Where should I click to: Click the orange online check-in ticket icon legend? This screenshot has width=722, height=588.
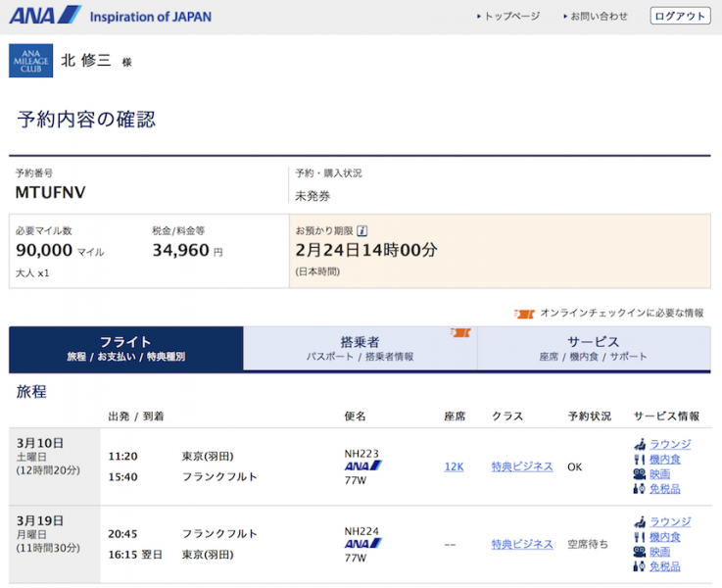(x=524, y=314)
